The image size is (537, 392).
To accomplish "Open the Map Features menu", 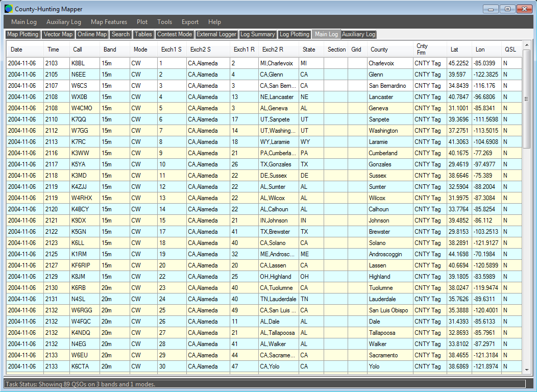I will coord(109,22).
